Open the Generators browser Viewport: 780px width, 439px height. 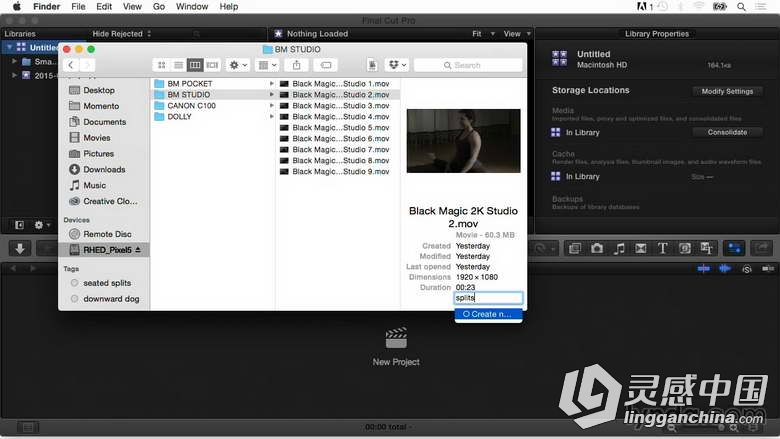click(x=684, y=248)
